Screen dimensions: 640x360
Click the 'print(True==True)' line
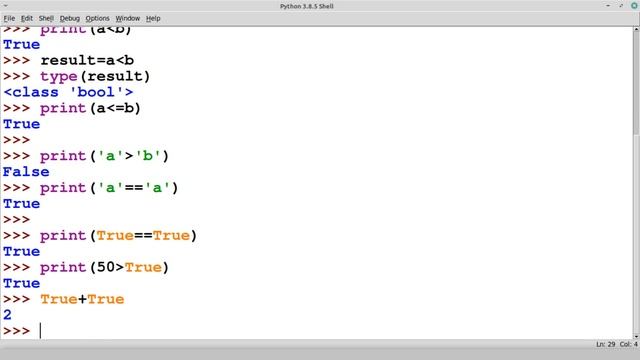pyautogui.click(x=118, y=236)
